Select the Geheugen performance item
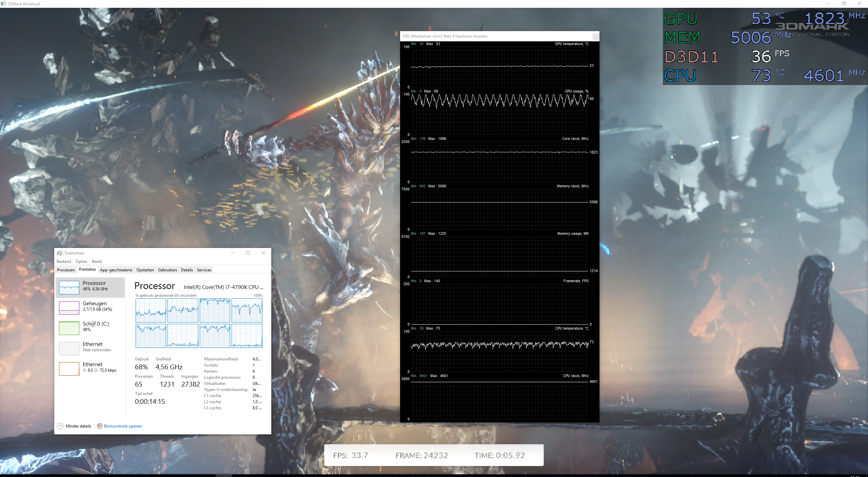 click(x=90, y=308)
